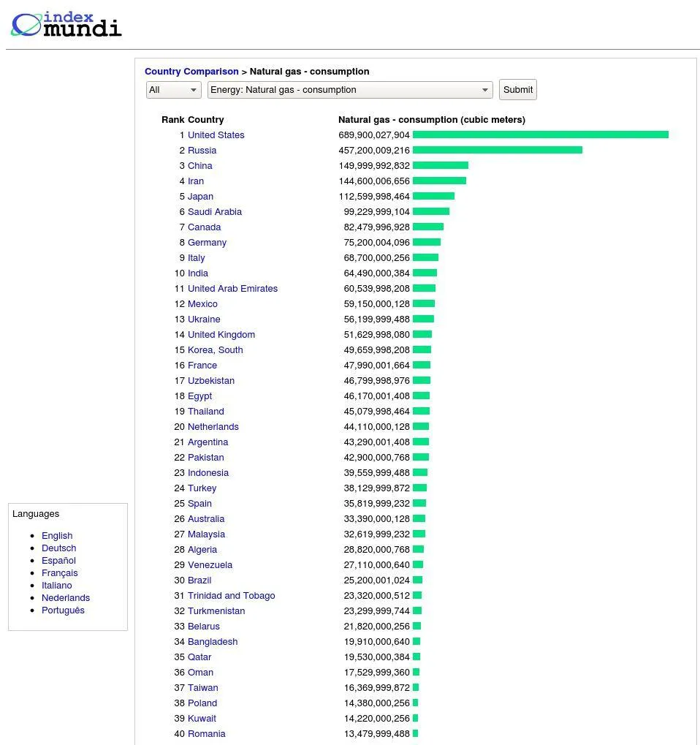This screenshot has height=745, width=700.
Task: Switch site language to Deutsch
Action: pyautogui.click(x=59, y=548)
